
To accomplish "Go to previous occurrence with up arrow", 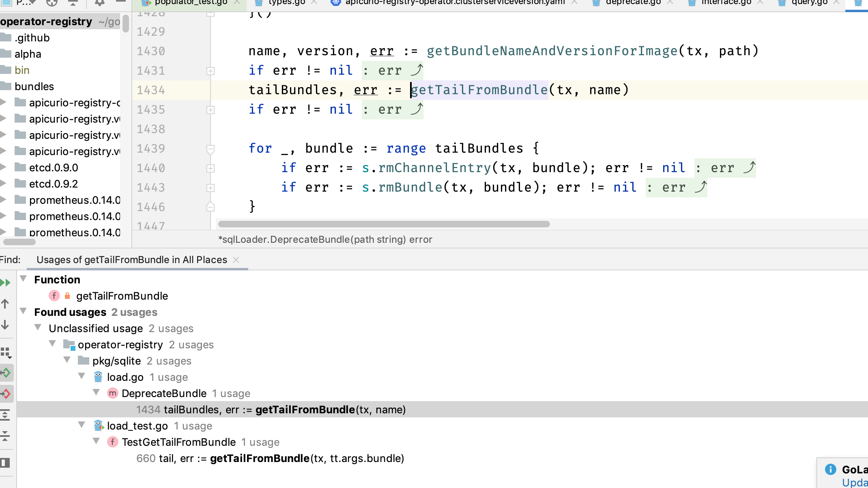I will pos(5,303).
